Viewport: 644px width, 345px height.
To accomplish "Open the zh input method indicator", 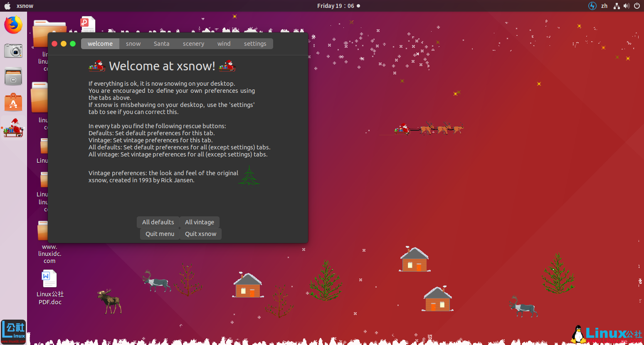I will point(604,6).
